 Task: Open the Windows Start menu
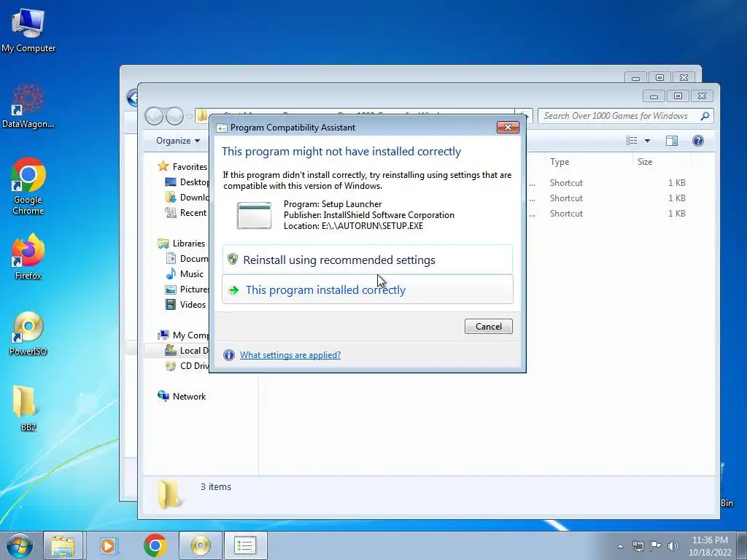20,545
